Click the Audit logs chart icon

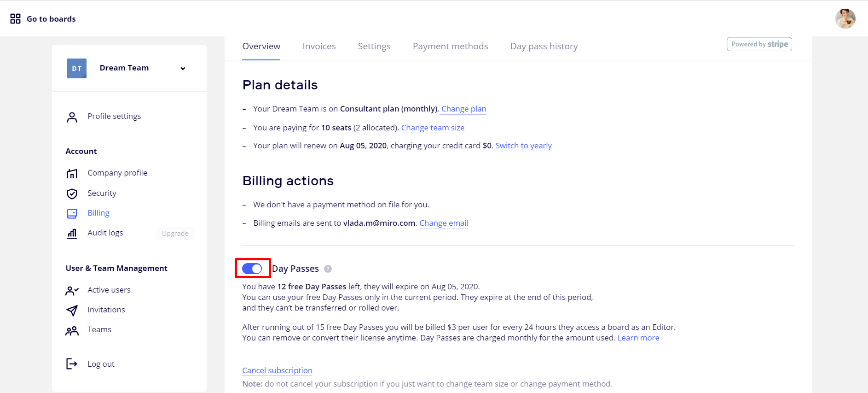(x=72, y=234)
